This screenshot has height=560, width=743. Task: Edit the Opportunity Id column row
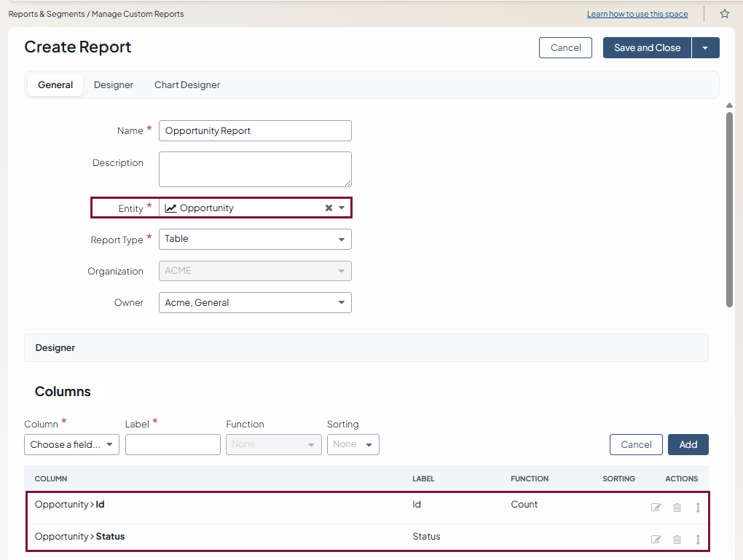coord(656,508)
